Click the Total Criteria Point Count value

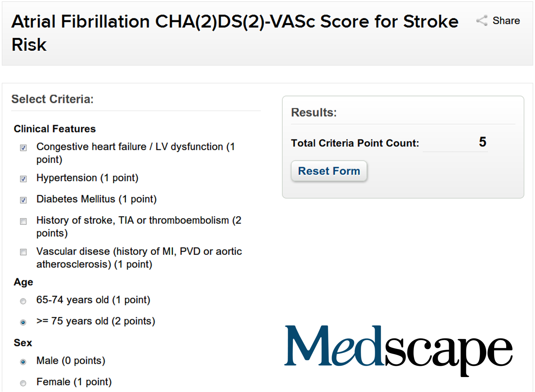483,142
